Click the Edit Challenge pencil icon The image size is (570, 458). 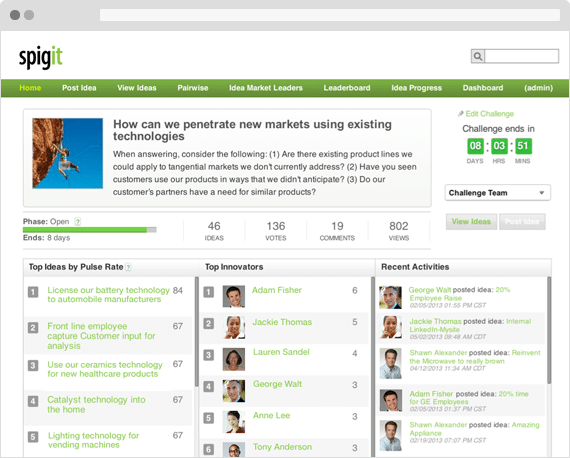click(x=461, y=114)
